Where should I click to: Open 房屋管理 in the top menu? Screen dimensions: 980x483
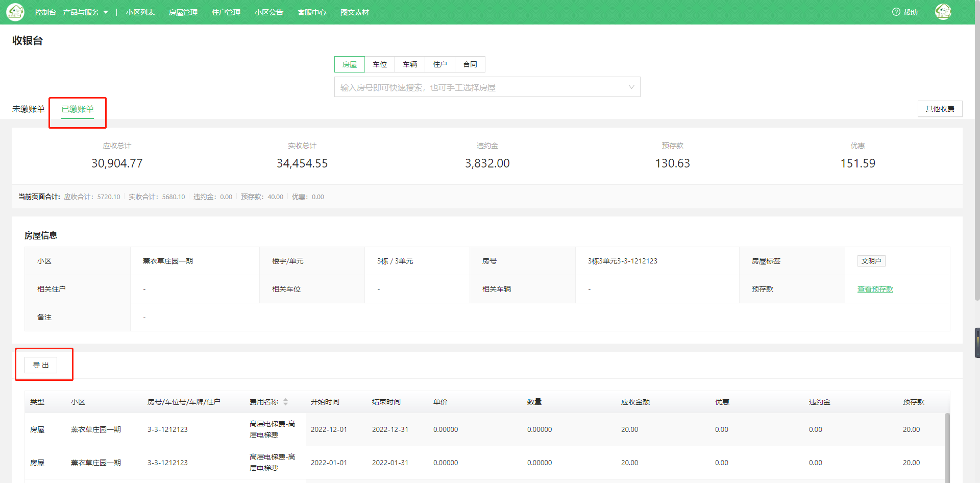coord(183,12)
